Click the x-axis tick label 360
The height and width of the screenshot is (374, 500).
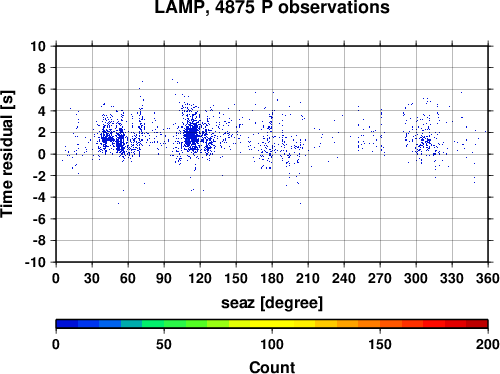point(488,278)
